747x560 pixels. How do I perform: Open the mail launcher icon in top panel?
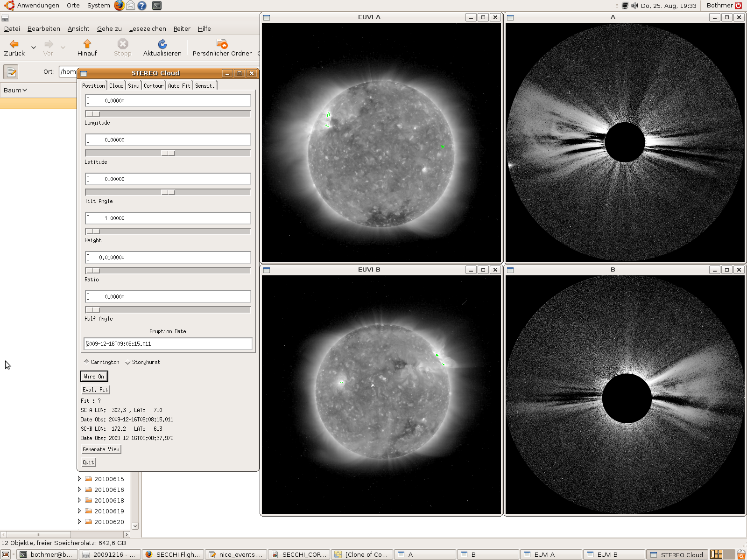131,6
